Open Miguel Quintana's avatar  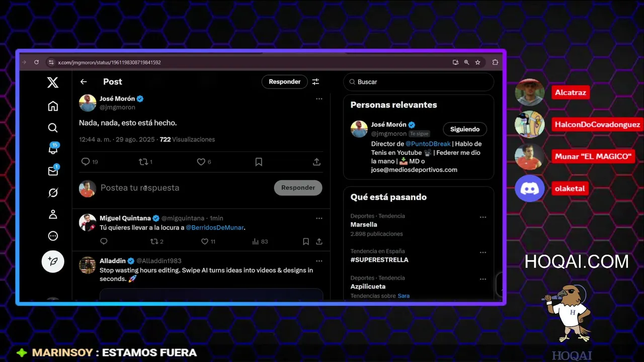point(88,222)
